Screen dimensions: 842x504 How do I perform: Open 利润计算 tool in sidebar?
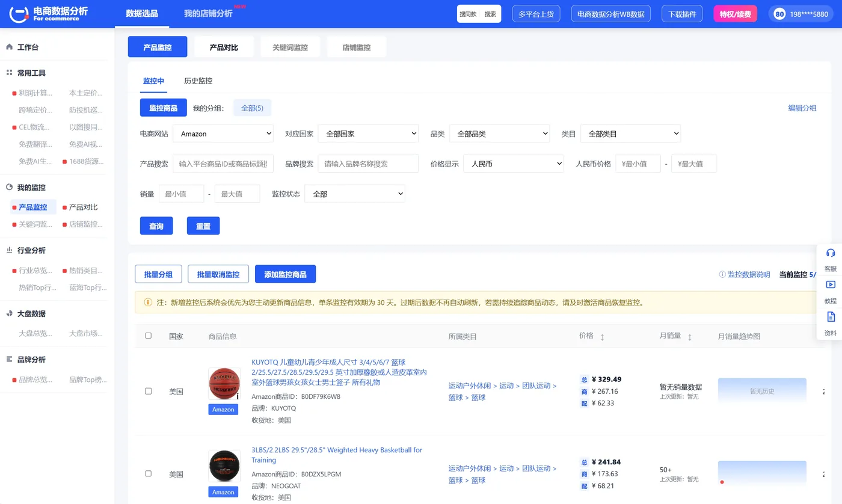35,93
